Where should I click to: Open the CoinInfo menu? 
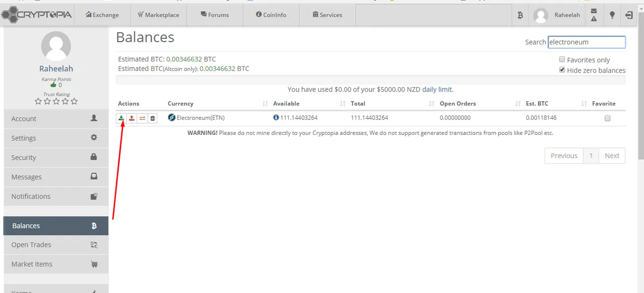click(271, 15)
